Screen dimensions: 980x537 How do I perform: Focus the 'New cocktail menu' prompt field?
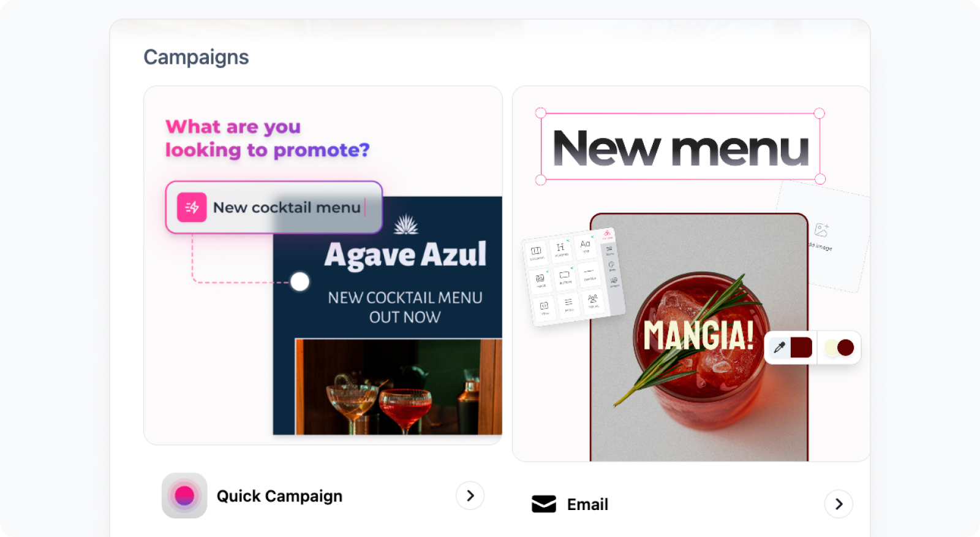(x=274, y=207)
